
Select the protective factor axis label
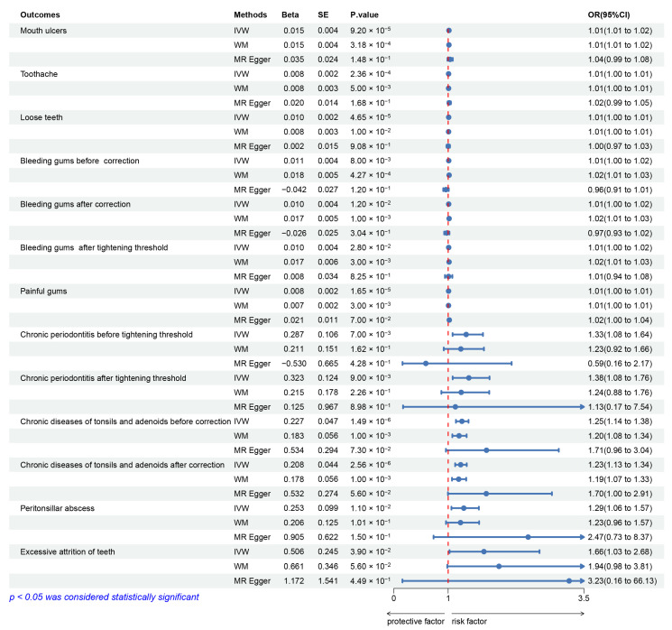pyautogui.click(x=415, y=621)
